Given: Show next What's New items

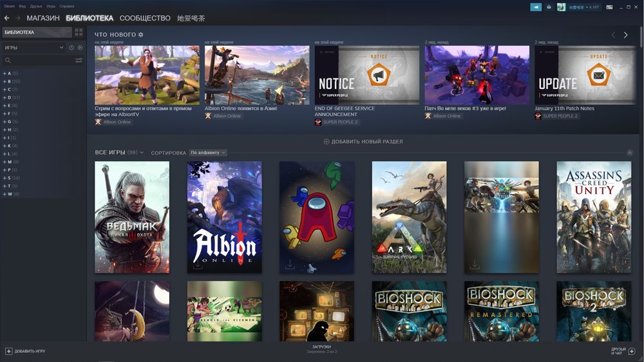Looking at the screenshot, I should [x=625, y=35].
